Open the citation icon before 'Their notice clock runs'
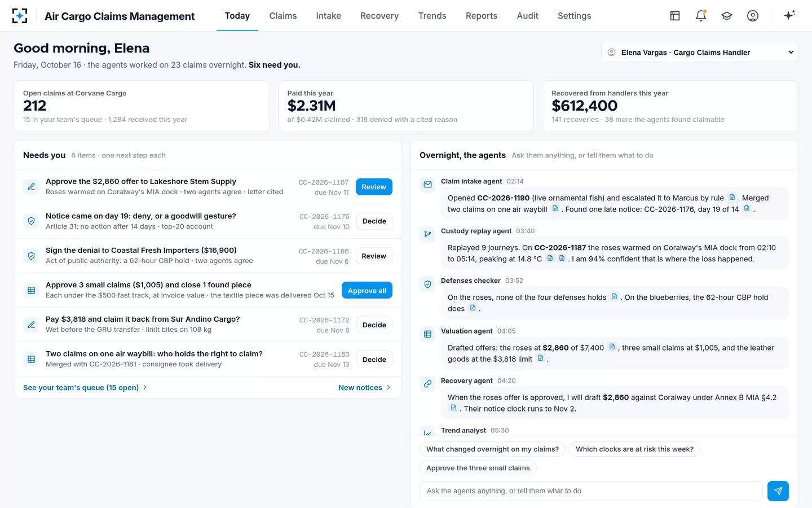Viewport: 812px width, 508px height. (453, 408)
